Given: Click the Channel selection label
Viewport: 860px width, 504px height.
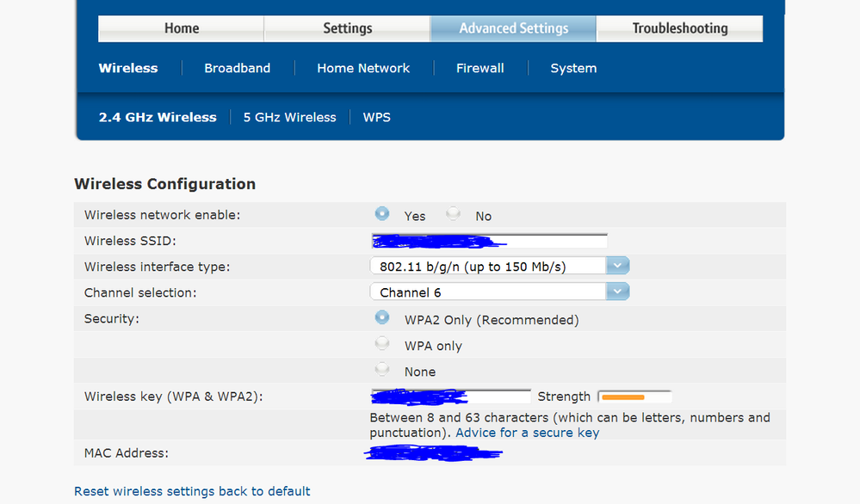Looking at the screenshot, I should 139,293.
